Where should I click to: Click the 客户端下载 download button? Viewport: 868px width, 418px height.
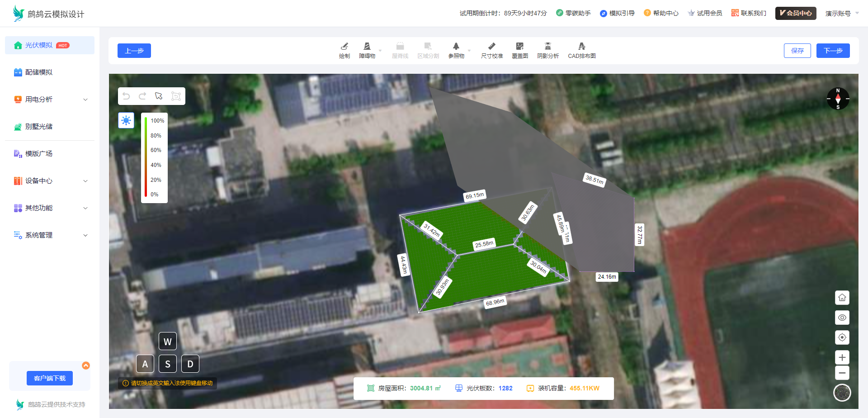coord(50,378)
